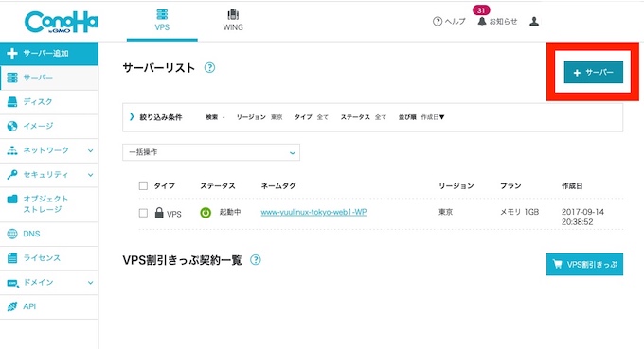Open ライセンス in the sidebar

pyautogui.click(x=49, y=258)
